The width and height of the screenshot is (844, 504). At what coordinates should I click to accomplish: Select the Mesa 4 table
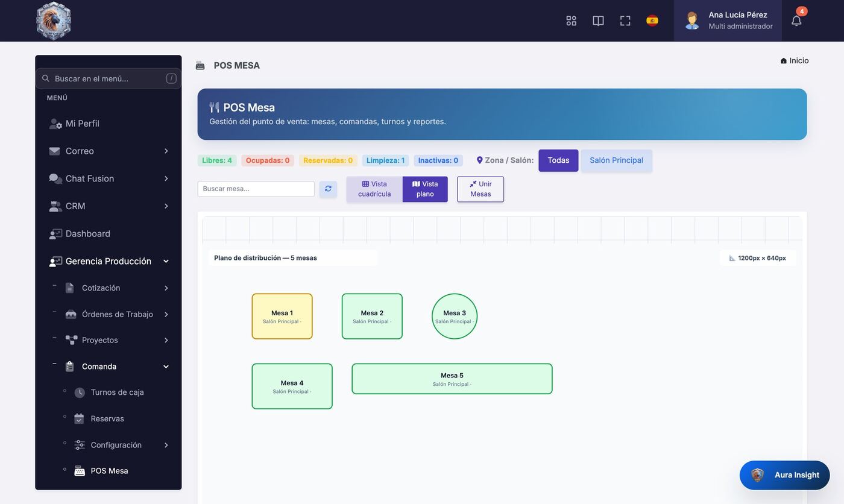coord(292,386)
